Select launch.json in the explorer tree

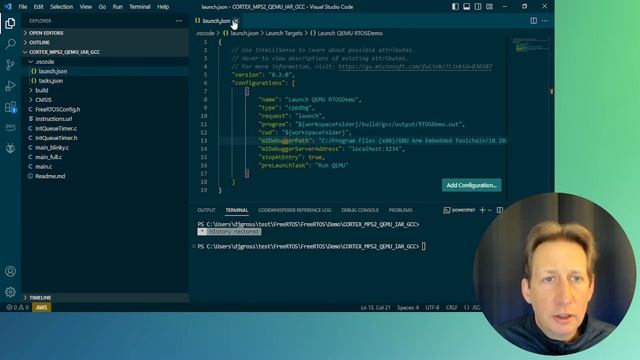pos(105,71)
